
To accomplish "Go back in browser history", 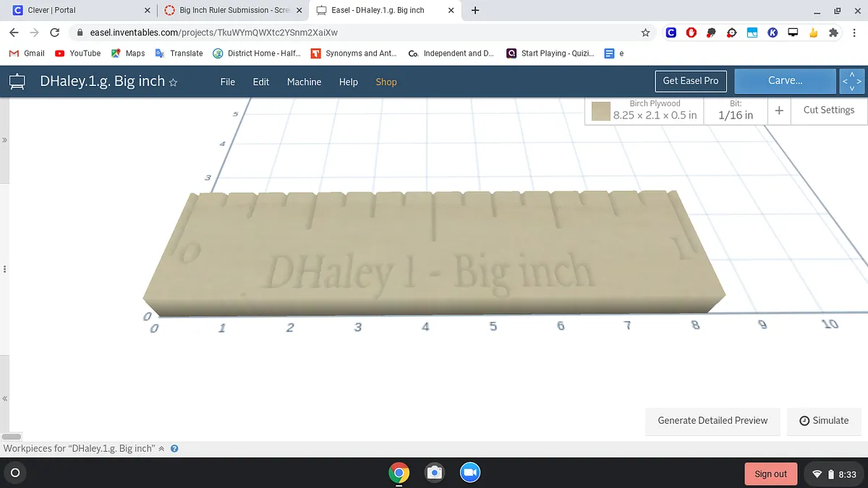I will tap(14, 33).
